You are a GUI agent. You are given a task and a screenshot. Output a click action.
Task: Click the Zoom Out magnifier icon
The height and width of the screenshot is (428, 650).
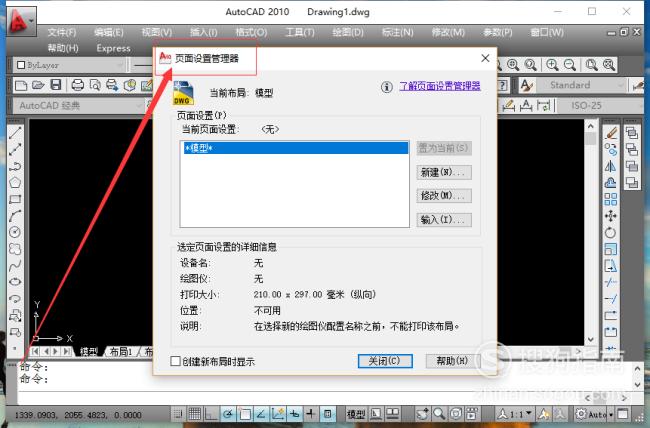point(570,65)
